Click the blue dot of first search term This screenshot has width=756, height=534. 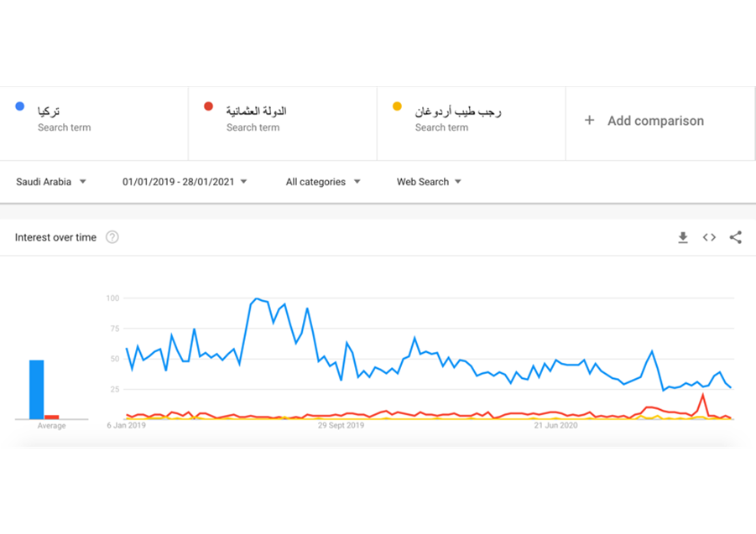tap(19, 106)
